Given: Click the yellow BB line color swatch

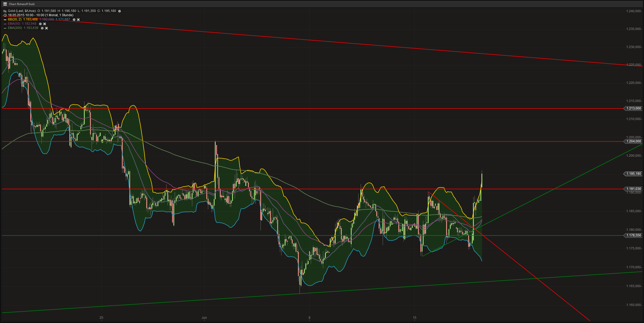Looking at the screenshot, I should click(x=5, y=19).
